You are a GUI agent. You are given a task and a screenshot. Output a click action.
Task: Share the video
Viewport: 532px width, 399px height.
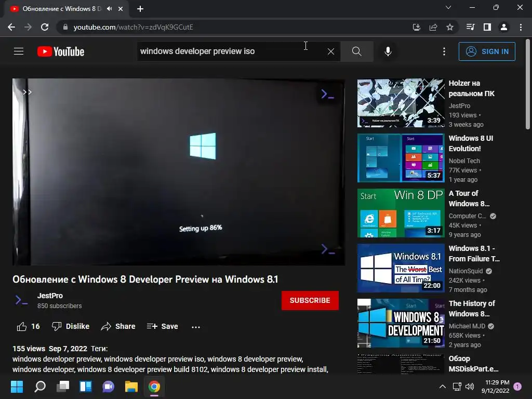[x=118, y=326]
